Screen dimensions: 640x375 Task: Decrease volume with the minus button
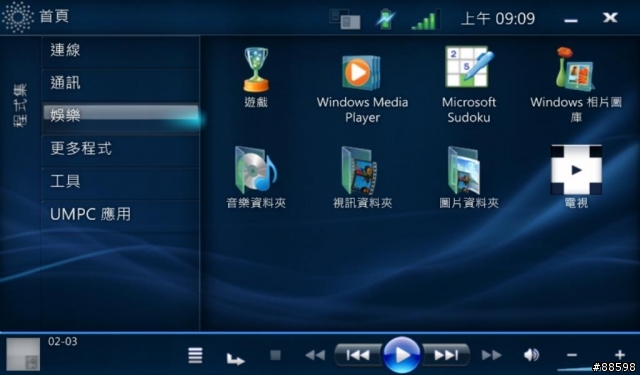[x=572, y=355]
